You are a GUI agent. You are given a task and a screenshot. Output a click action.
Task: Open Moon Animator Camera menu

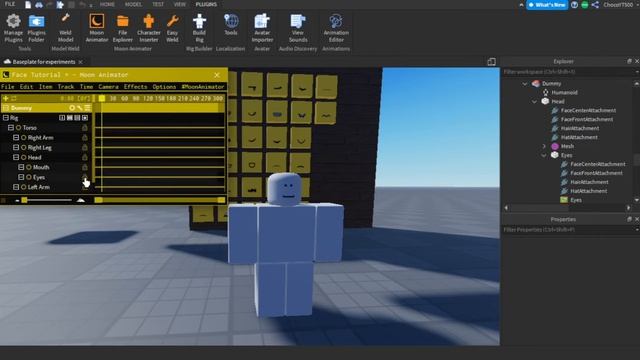pyautogui.click(x=108, y=87)
